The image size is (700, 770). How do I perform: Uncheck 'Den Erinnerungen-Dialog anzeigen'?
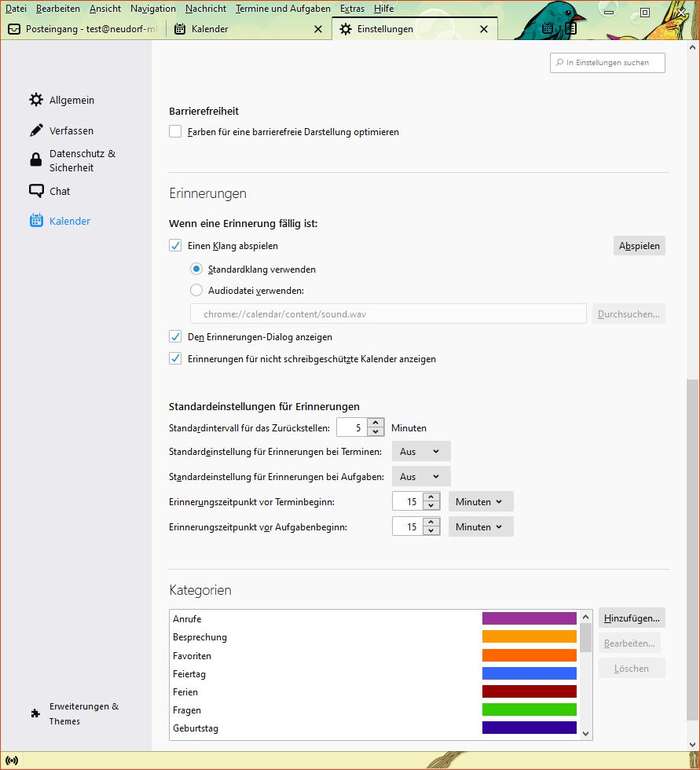point(176,337)
